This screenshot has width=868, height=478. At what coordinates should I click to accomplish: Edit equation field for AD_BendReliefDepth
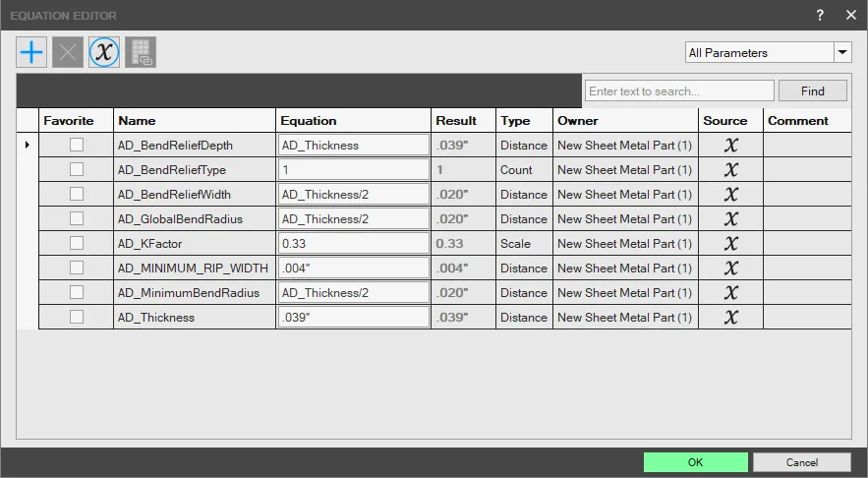354,146
